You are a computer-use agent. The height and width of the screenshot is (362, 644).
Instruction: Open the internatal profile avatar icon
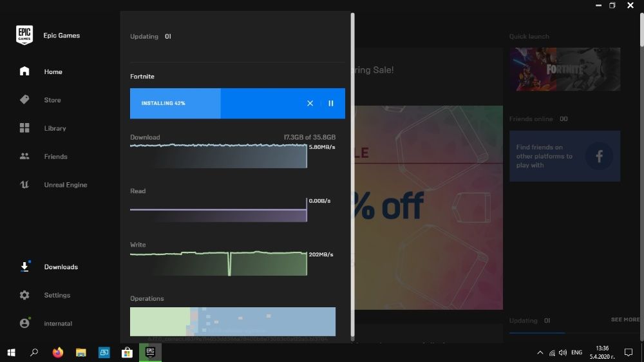coord(24,323)
